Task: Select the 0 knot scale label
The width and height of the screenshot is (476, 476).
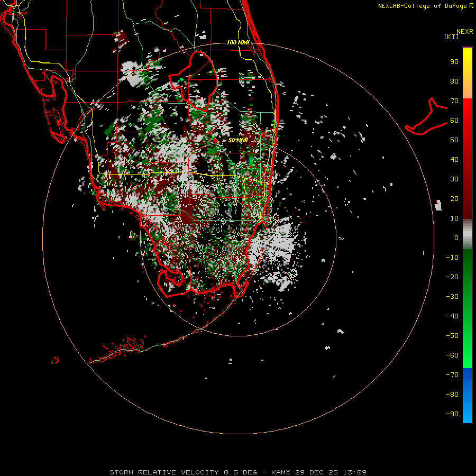Action: (x=456, y=238)
